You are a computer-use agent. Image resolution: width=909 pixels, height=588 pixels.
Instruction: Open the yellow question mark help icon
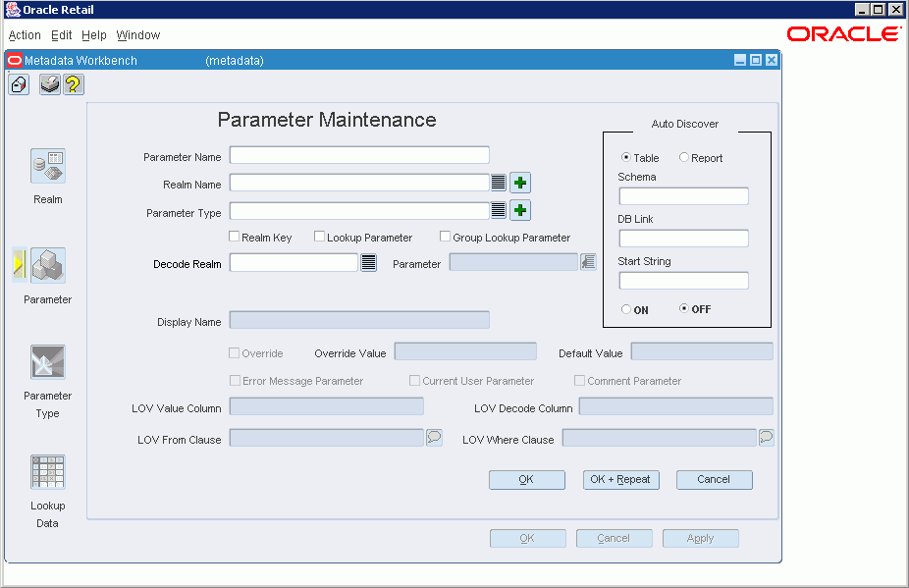[x=73, y=84]
